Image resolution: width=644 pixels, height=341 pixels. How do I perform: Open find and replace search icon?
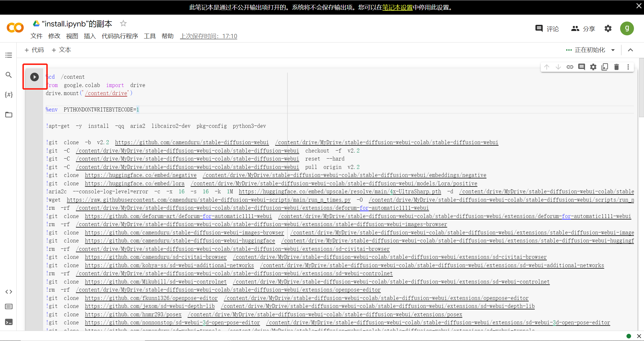click(x=9, y=75)
